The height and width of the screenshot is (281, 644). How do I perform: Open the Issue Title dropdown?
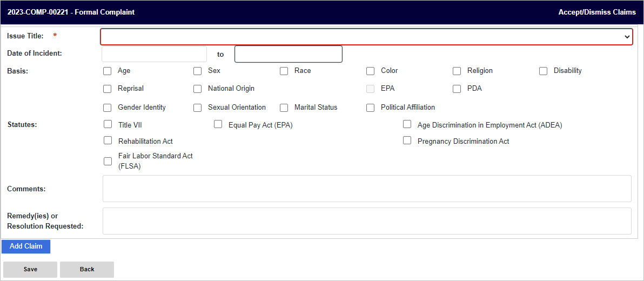(x=366, y=37)
